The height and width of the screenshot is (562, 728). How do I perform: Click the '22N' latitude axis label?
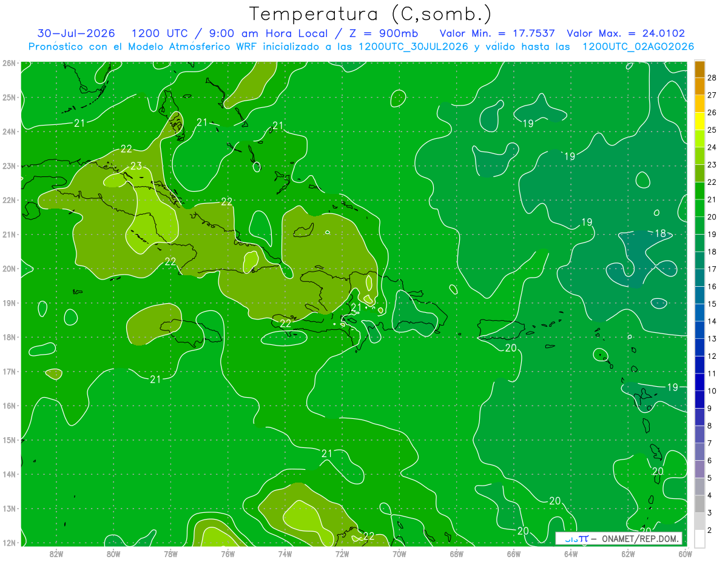click(8, 200)
